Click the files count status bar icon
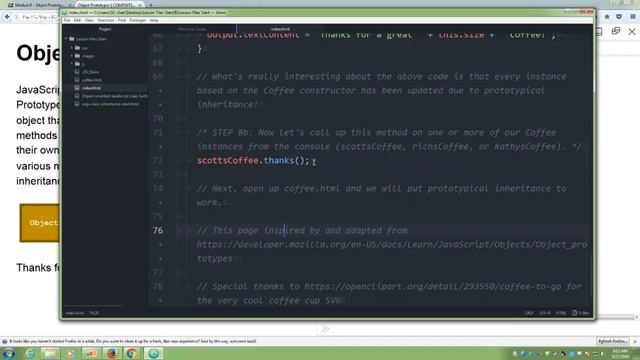The image size is (640, 360). coord(580,313)
